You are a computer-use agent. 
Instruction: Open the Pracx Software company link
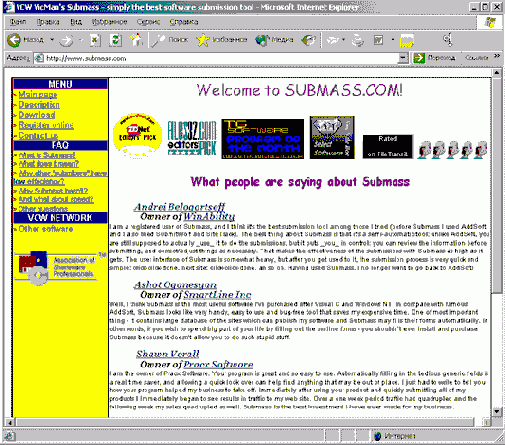tap(218, 364)
